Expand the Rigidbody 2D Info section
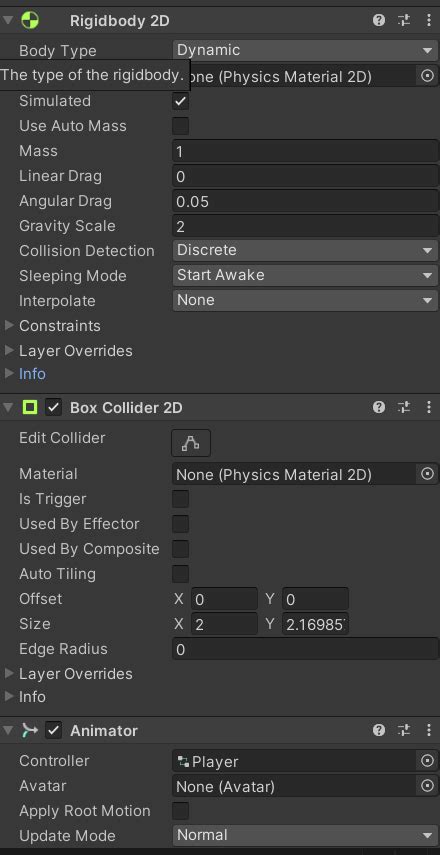 pos(9,374)
